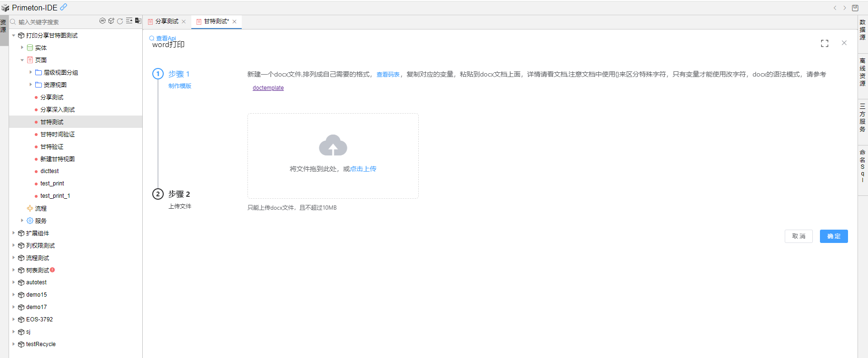Viewport: 868px width, 358px height.
Task: Collapse all tree nodes icon
Action: coord(129,21)
